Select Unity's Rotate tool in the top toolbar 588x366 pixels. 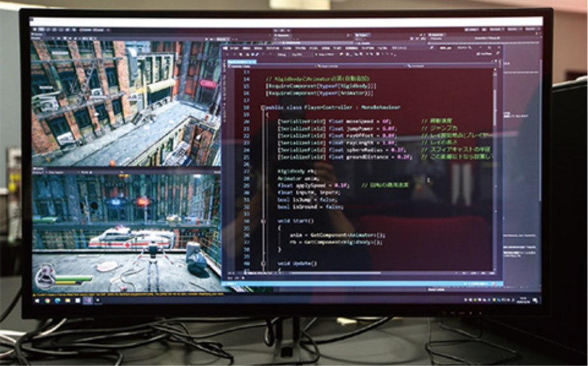pos(48,30)
